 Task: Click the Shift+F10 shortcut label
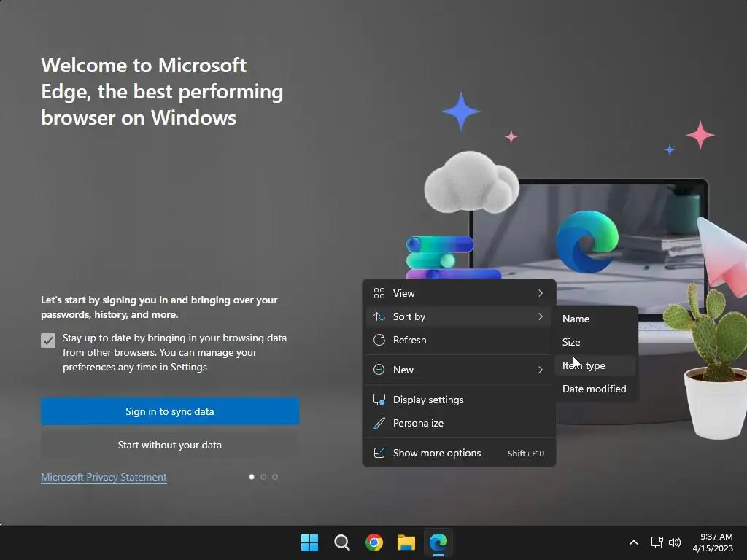pos(525,454)
